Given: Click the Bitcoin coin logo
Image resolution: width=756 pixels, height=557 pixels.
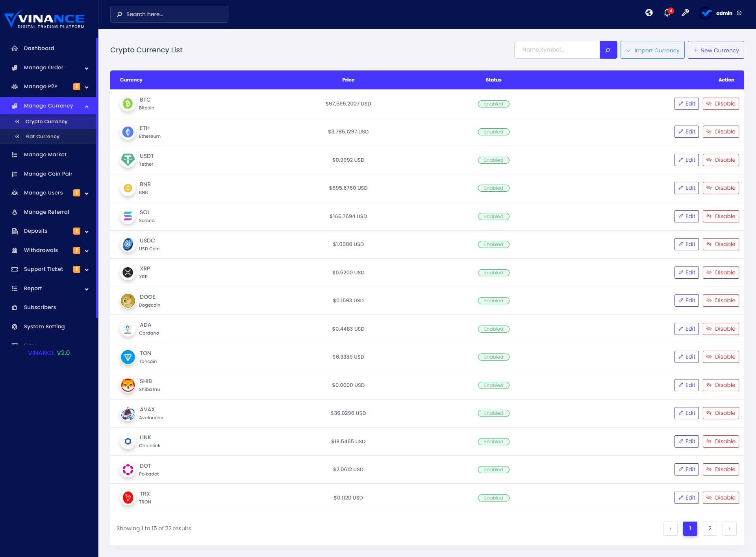Looking at the screenshot, I should pos(128,104).
